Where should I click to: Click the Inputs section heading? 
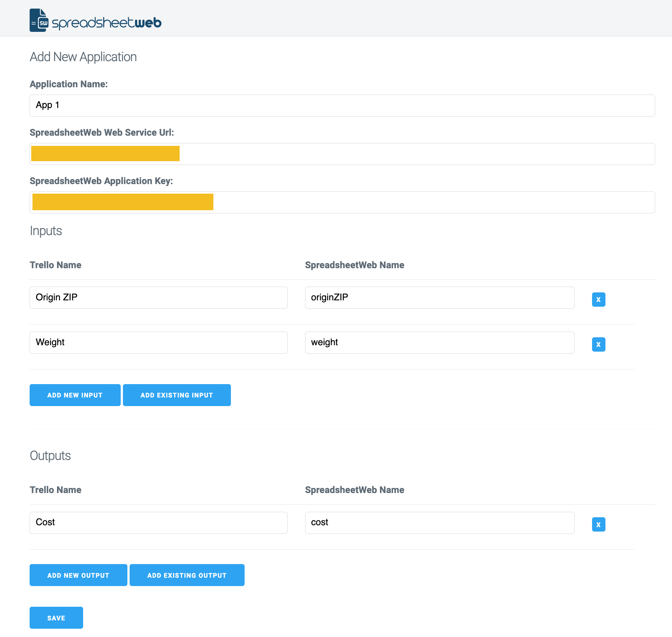[x=46, y=231]
